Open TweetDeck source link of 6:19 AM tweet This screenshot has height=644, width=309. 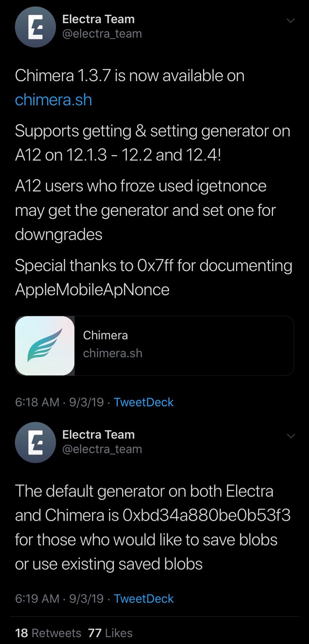point(144,598)
